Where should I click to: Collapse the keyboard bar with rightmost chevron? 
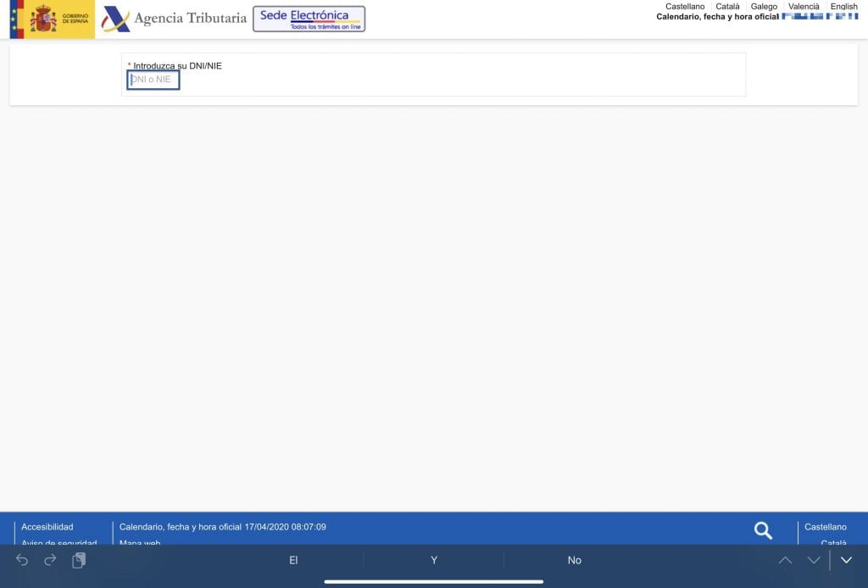point(846,560)
